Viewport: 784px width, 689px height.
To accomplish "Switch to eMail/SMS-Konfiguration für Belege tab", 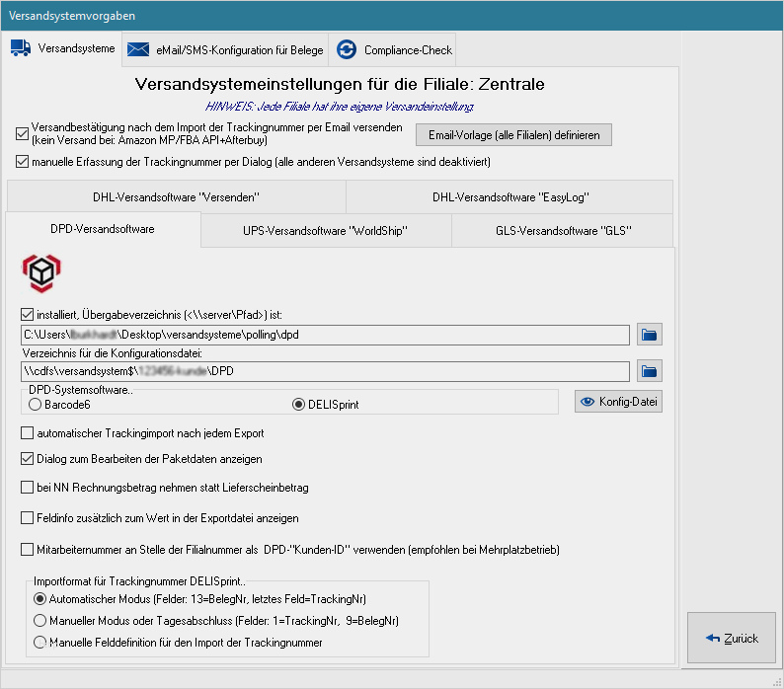I will click(225, 50).
